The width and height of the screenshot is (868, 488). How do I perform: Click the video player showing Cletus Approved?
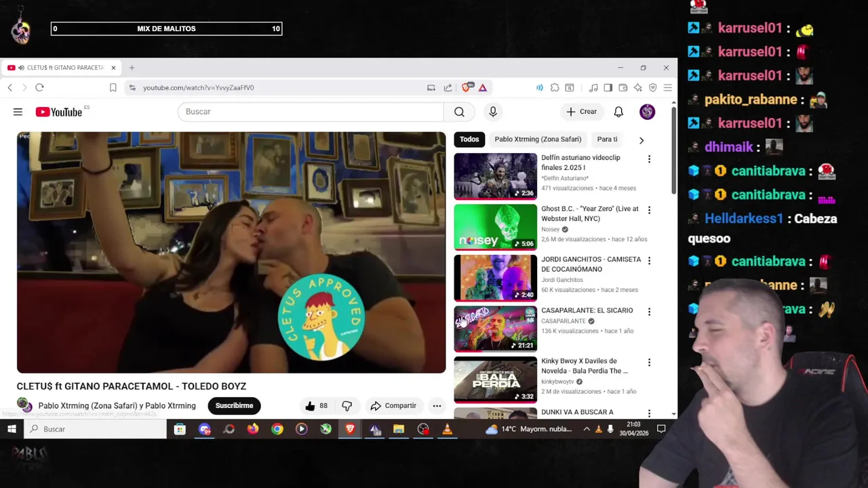[231, 252]
